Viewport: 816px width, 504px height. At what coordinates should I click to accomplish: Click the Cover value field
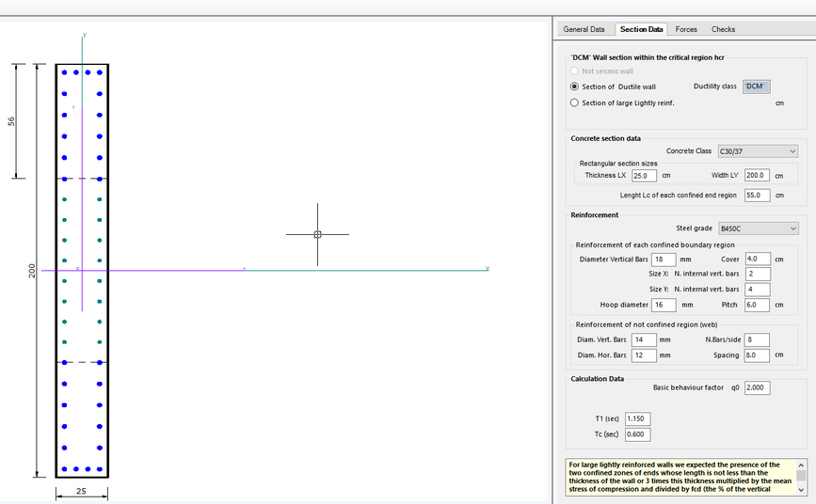(758, 259)
